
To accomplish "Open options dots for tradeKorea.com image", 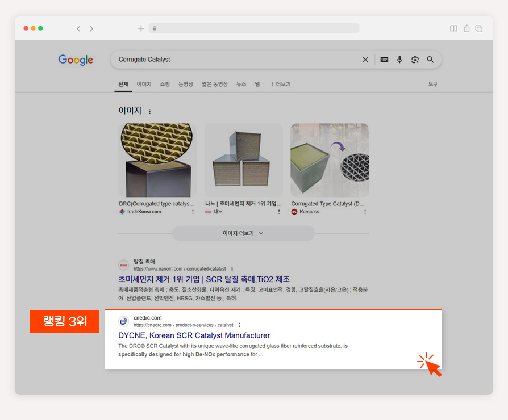I will [193, 212].
